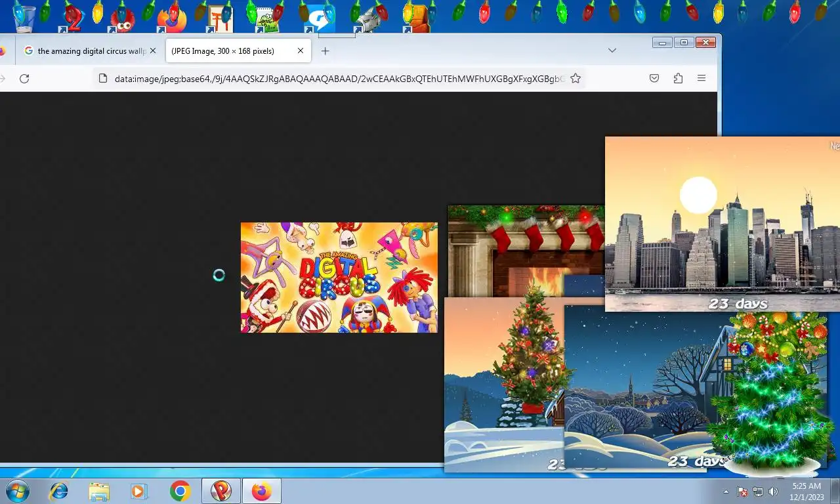Click the red P application taskbar icon
840x504 pixels.
click(x=221, y=491)
